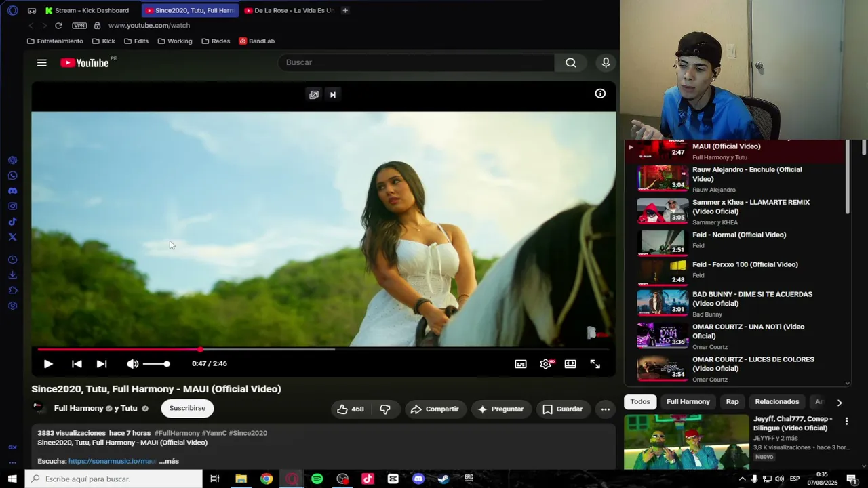Focus the Buscar search field
Image resolution: width=868 pixels, height=488 pixels.
(416, 62)
